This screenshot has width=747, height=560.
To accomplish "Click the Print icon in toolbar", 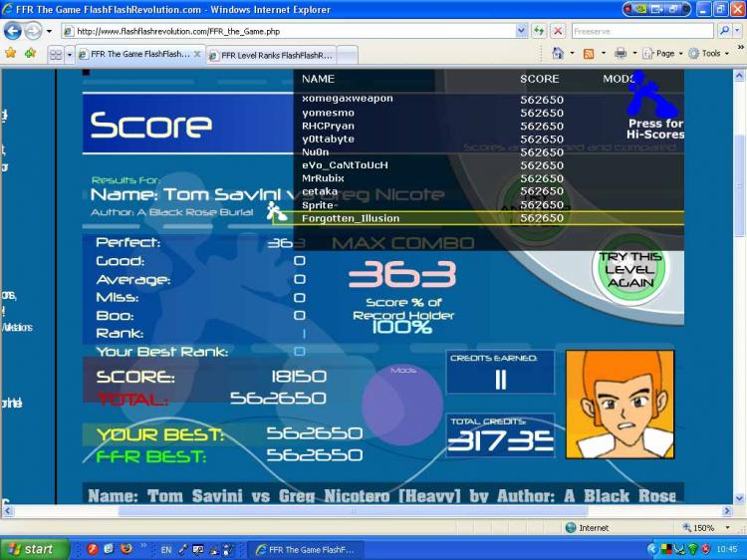I will click(x=621, y=54).
